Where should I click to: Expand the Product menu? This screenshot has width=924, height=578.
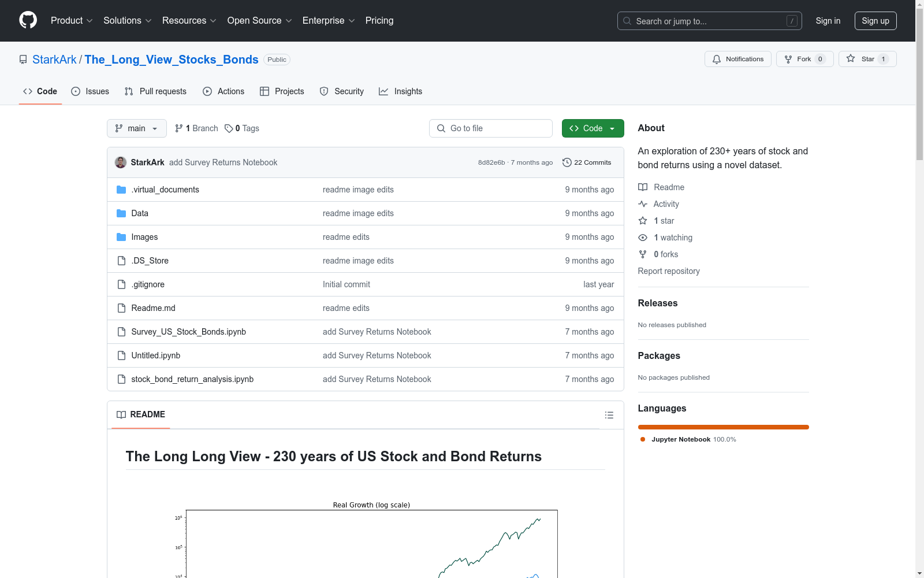coord(72,21)
